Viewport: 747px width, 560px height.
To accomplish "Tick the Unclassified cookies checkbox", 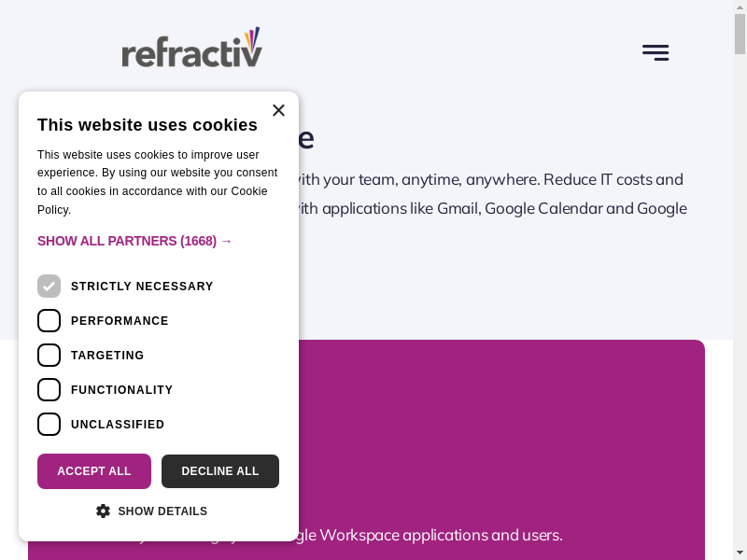I will click(x=49, y=425).
